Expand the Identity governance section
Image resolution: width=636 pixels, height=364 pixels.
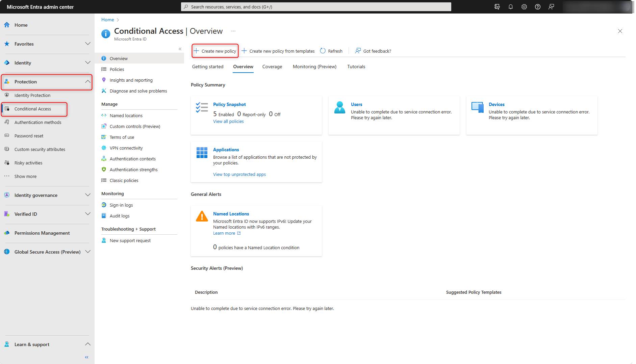pos(87,195)
